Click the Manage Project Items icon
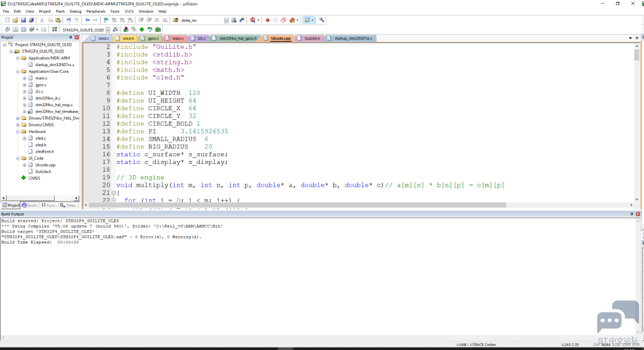 [126, 30]
